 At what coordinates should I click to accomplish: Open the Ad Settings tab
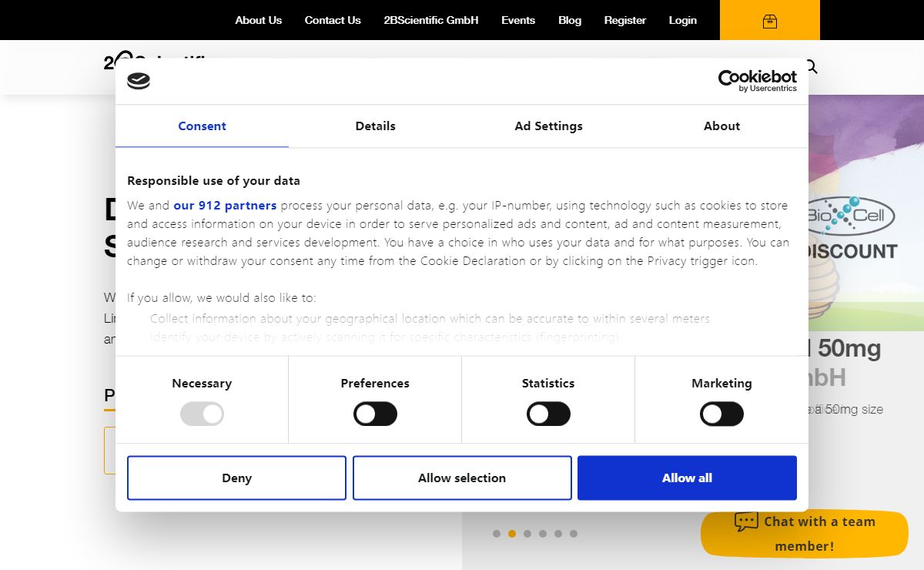(x=548, y=126)
